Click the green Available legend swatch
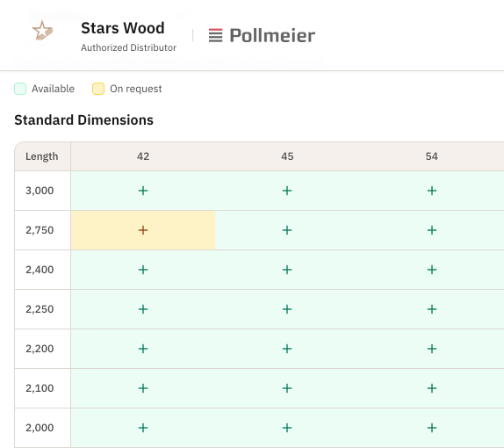Image resolution: width=504 pixels, height=448 pixels. [20, 89]
